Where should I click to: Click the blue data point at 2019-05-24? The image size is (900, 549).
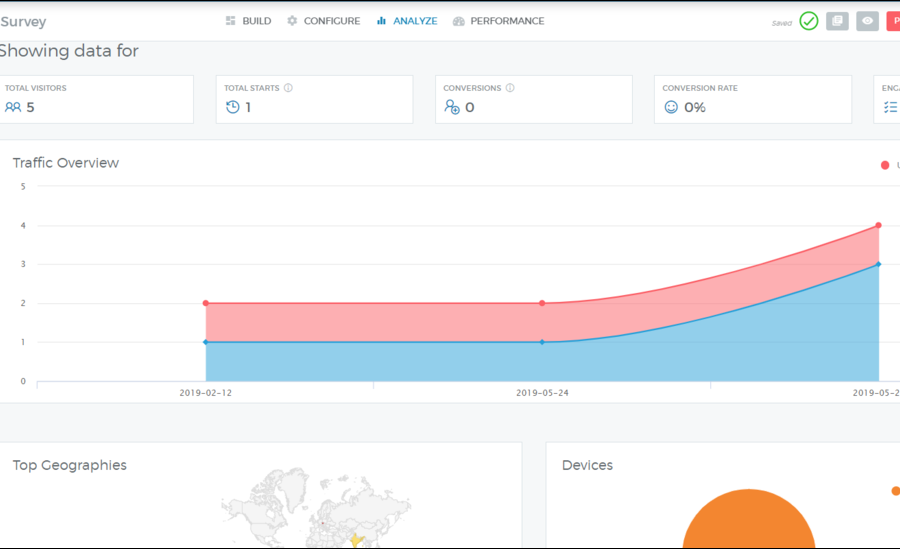(542, 342)
